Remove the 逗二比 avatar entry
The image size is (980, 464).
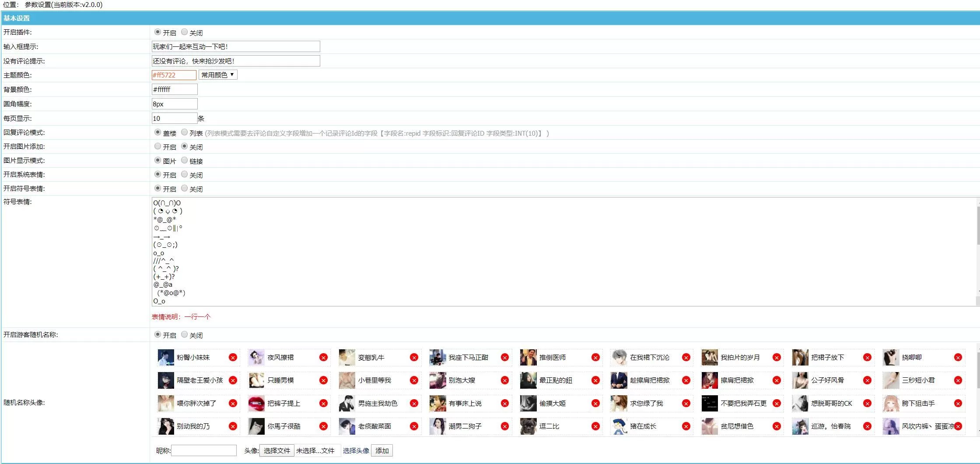coord(595,426)
